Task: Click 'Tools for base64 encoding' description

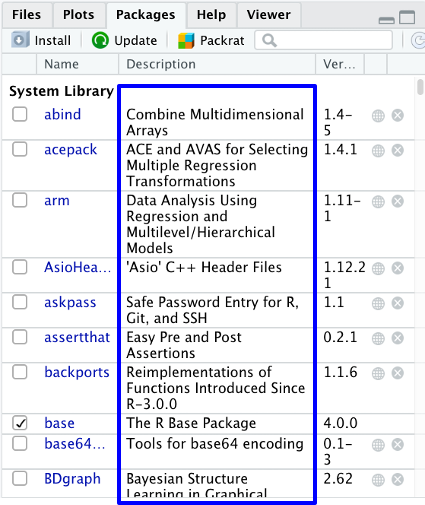Action: (x=215, y=444)
